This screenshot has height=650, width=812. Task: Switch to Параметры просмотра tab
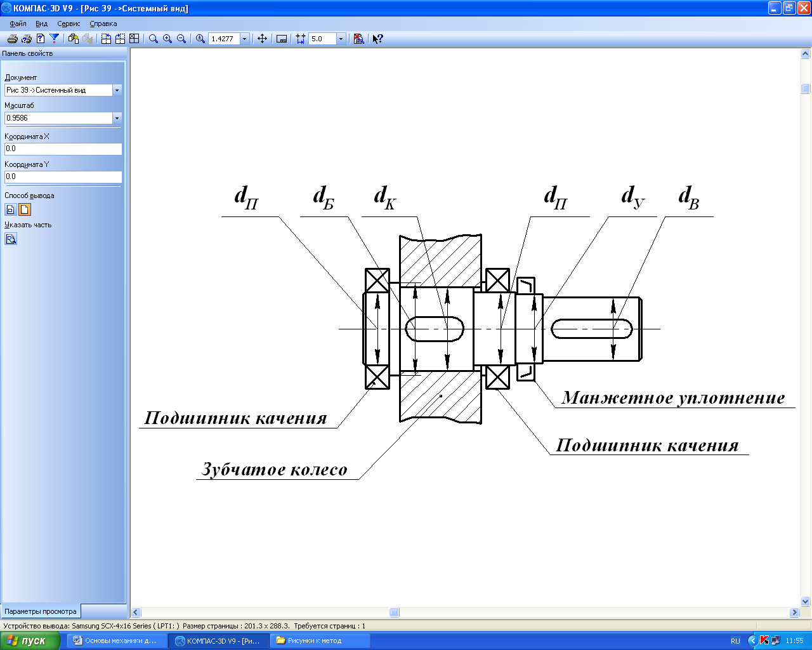(41, 611)
